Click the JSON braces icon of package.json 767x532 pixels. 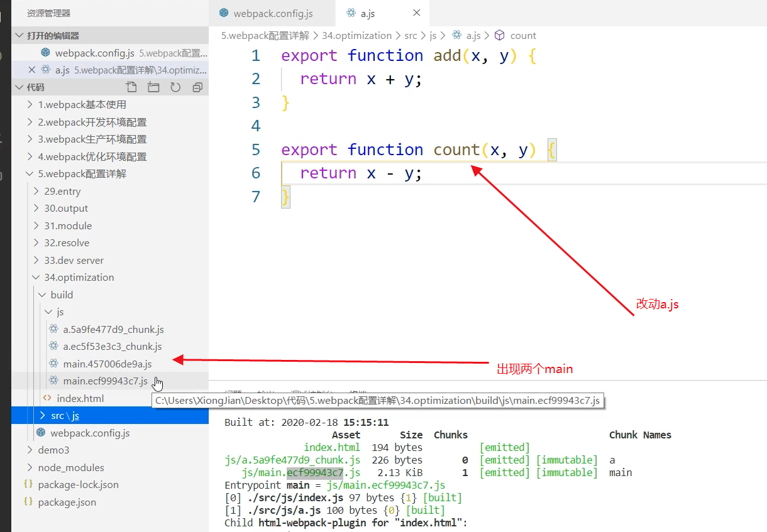[x=28, y=502]
